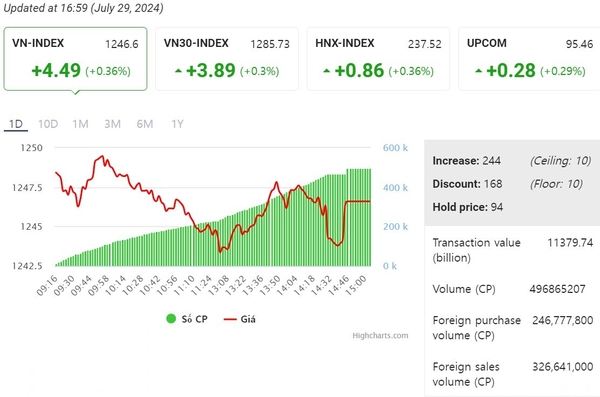Select the HNX-INDEX card
Screen dimensions: 600x397
click(378, 59)
